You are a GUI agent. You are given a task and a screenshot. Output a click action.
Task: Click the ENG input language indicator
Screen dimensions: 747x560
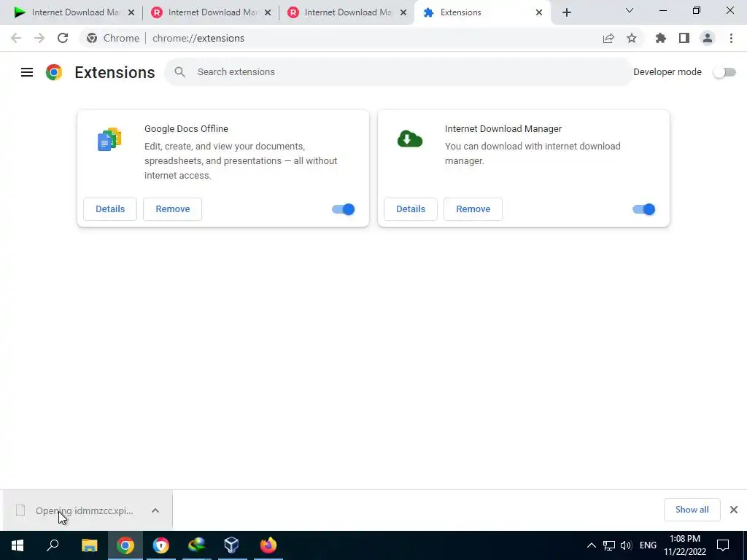point(648,545)
